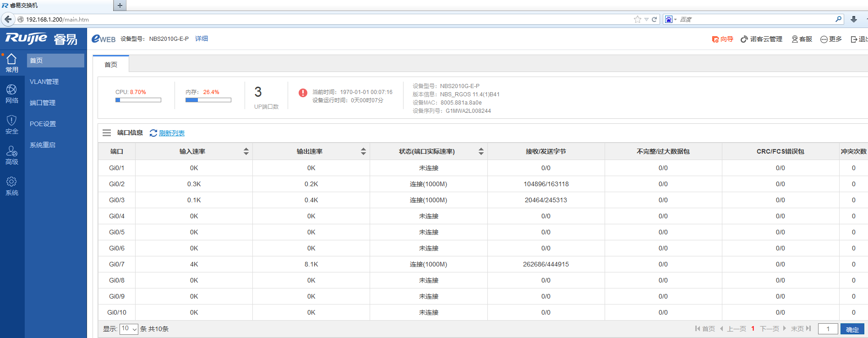Open the 常用 home sidebar icon

[12, 63]
